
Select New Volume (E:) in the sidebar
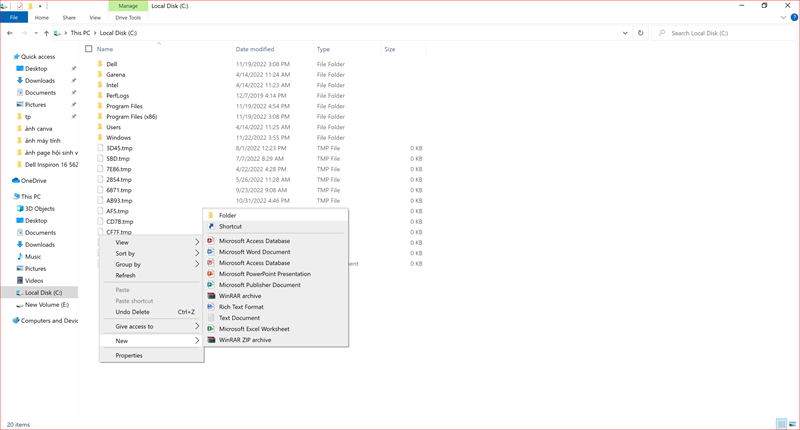pyautogui.click(x=46, y=305)
